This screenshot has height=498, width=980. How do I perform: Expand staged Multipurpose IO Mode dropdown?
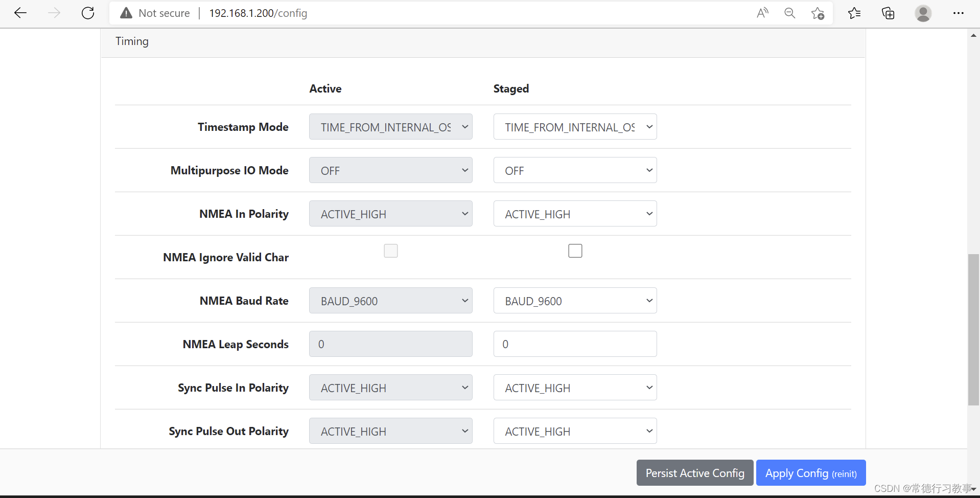(575, 170)
